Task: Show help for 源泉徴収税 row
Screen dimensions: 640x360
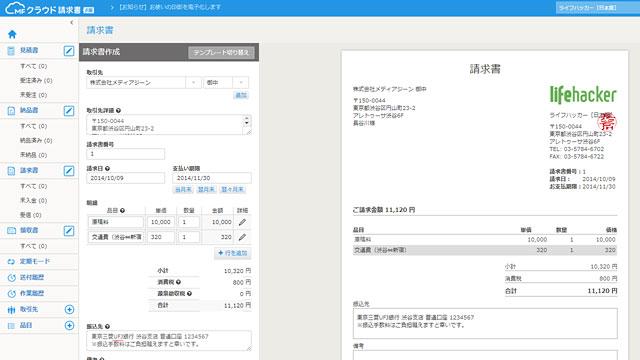Action: (x=189, y=293)
